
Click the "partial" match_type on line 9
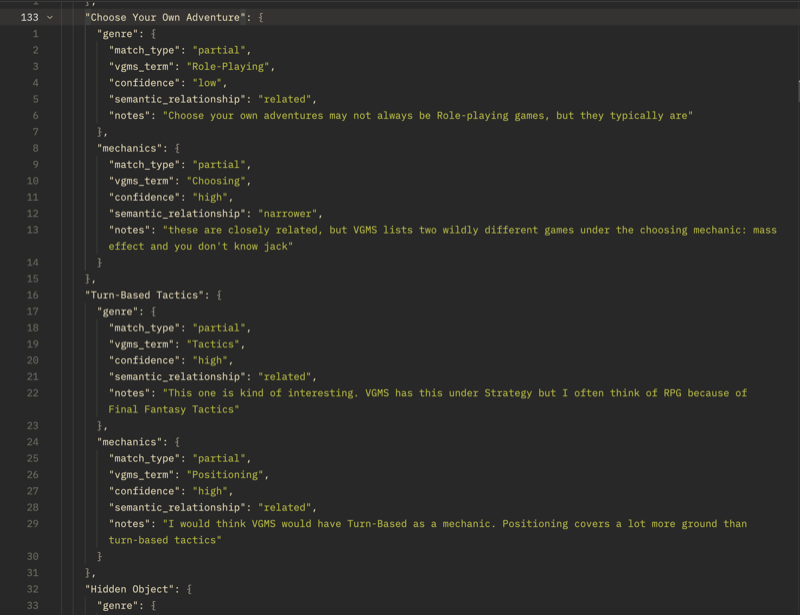point(219,164)
